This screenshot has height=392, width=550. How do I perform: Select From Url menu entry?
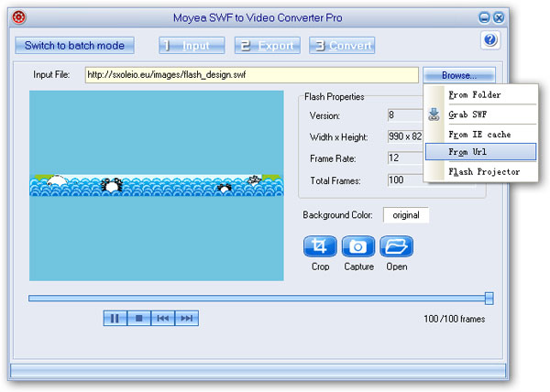tap(481, 152)
